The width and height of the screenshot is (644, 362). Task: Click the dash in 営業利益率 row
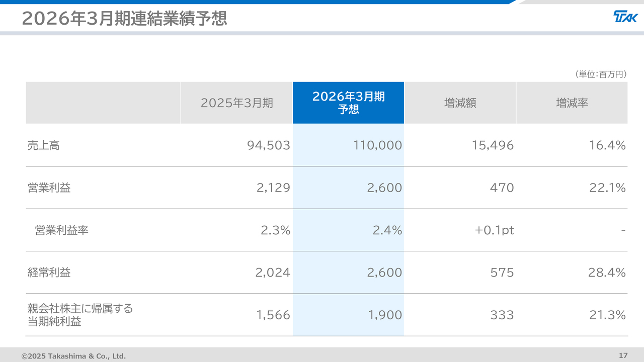(623, 230)
